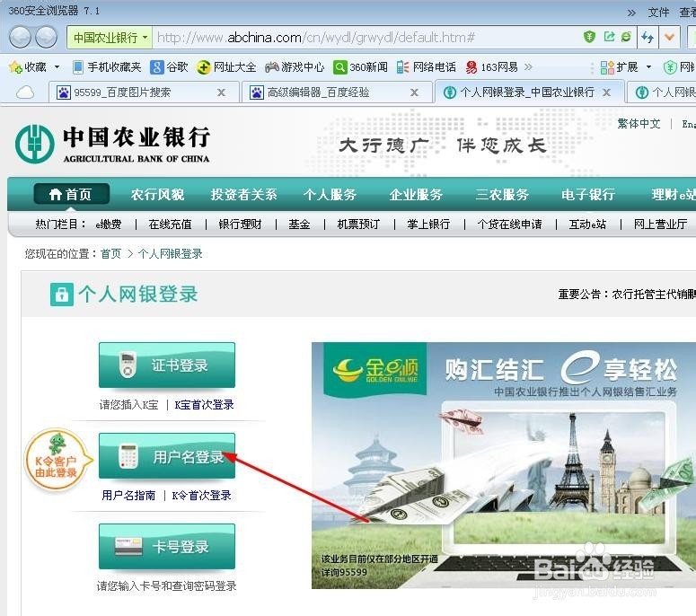Click the 卡号登录 button
The width and height of the screenshot is (696, 616).
coord(167,546)
